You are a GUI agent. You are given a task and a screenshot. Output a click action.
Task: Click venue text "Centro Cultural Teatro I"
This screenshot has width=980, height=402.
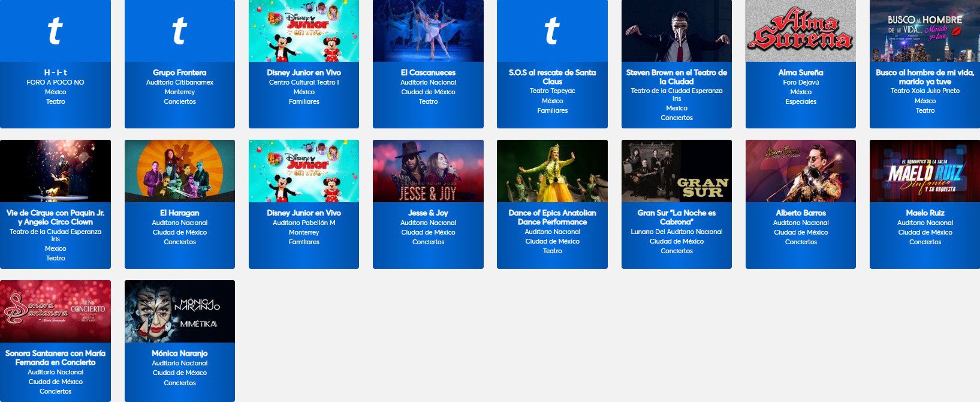[x=304, y=82]
